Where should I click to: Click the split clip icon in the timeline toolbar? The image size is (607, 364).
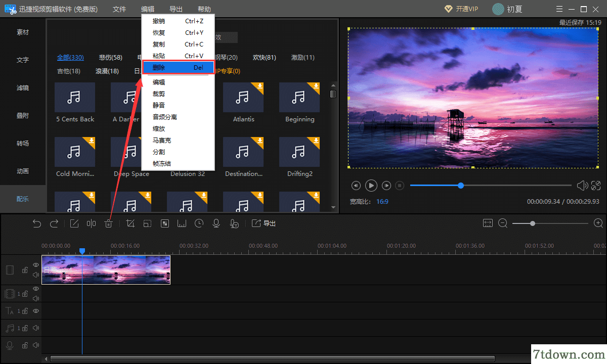(91, 223)
